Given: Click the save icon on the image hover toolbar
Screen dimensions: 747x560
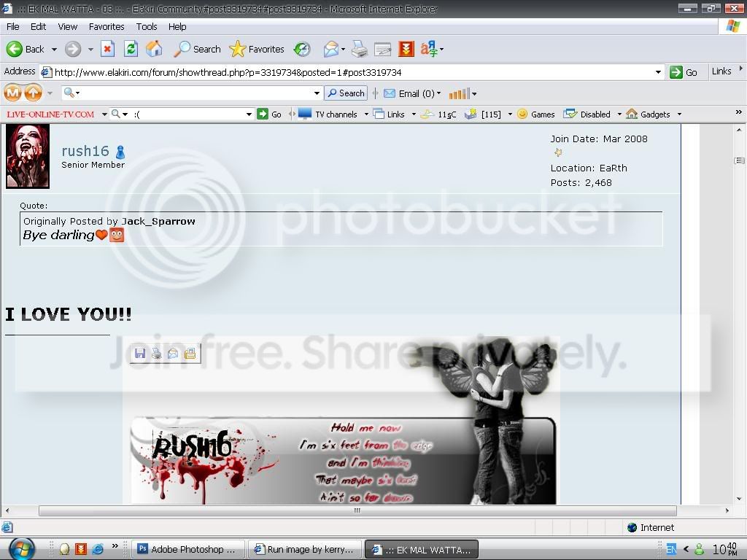Looking at the screenshot, I should [x=140, y=354].
